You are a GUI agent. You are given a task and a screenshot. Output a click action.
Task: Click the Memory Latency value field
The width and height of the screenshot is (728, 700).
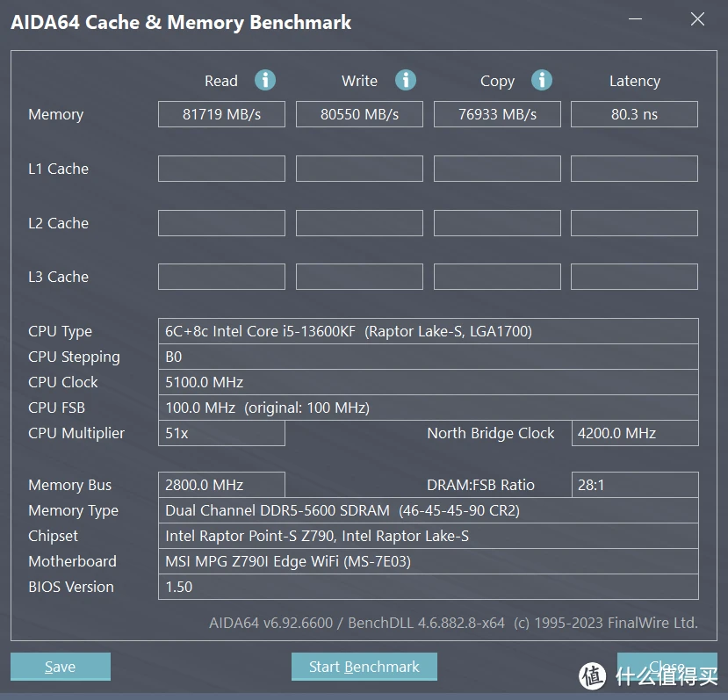(634, 114)
